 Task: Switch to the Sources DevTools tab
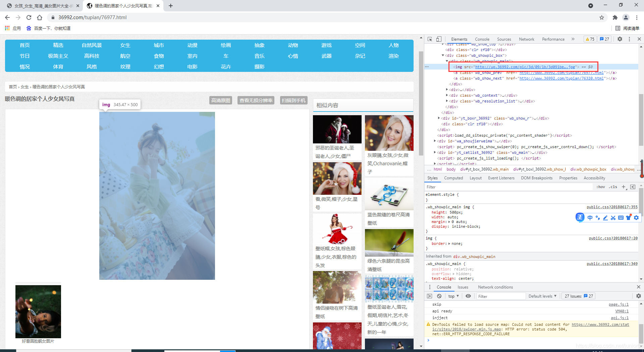(x=504, y=39)
